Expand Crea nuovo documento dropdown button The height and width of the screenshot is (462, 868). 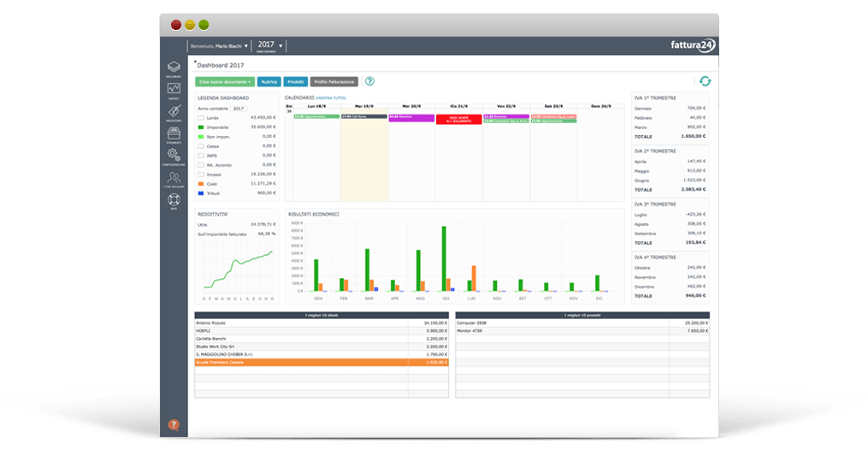(x=225, y=82)
